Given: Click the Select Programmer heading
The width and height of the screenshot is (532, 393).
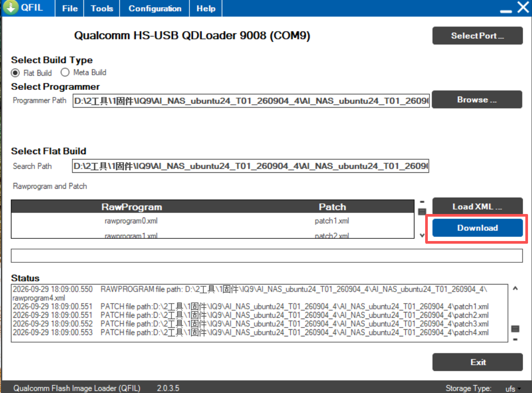Looking at the screenshot, I should 55,87.
